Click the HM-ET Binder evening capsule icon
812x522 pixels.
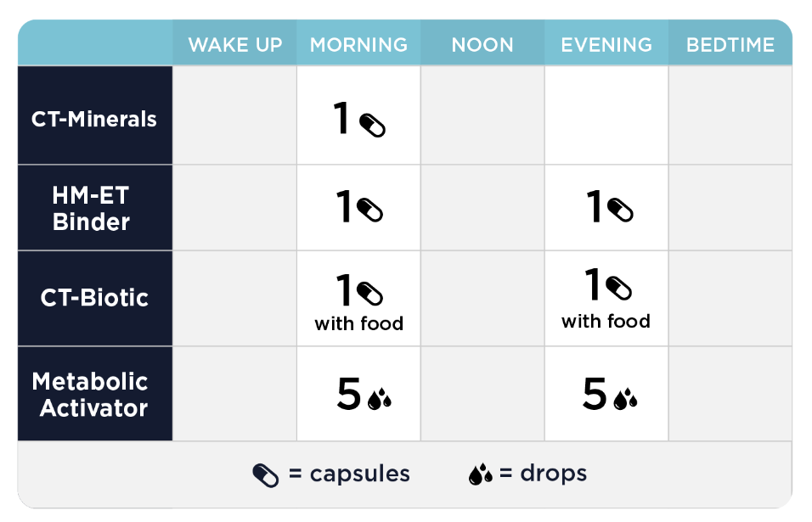click(620, 210)
